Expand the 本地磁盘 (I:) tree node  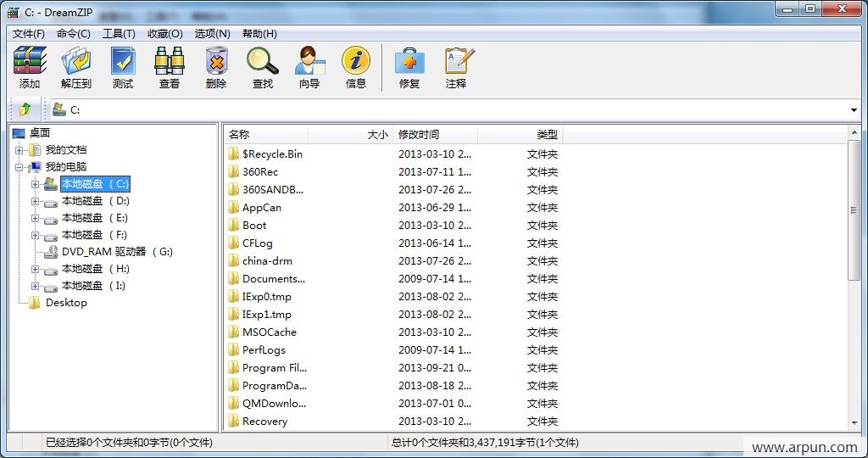(x=35, y=286)
